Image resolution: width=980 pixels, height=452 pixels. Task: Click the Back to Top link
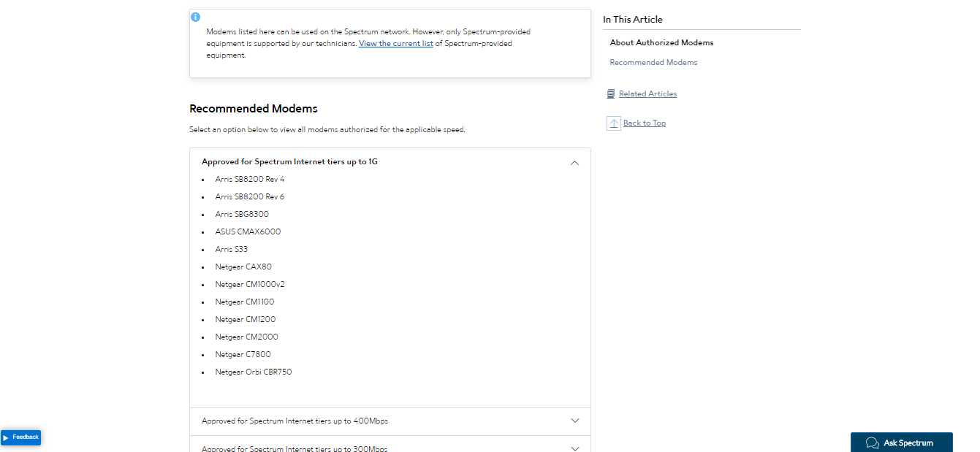(645, 123)
